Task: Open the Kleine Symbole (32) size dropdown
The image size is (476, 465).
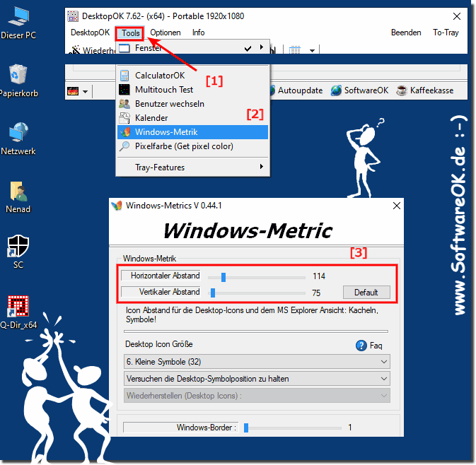Action: point(257,362)
